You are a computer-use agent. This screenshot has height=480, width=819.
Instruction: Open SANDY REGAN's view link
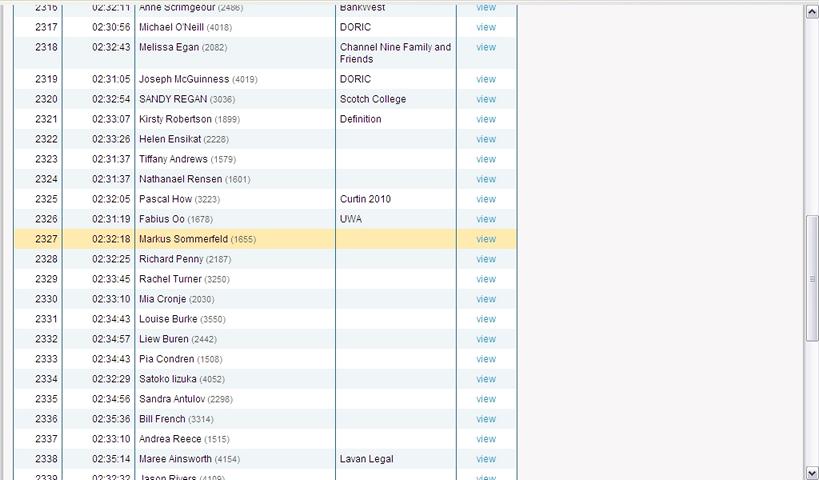click(486, 99)
